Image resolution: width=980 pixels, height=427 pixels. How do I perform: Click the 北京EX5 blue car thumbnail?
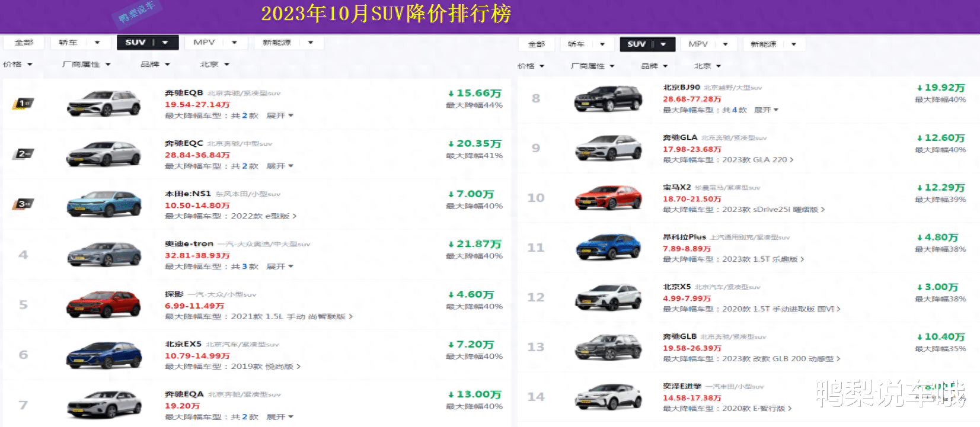tap(104, 355)
